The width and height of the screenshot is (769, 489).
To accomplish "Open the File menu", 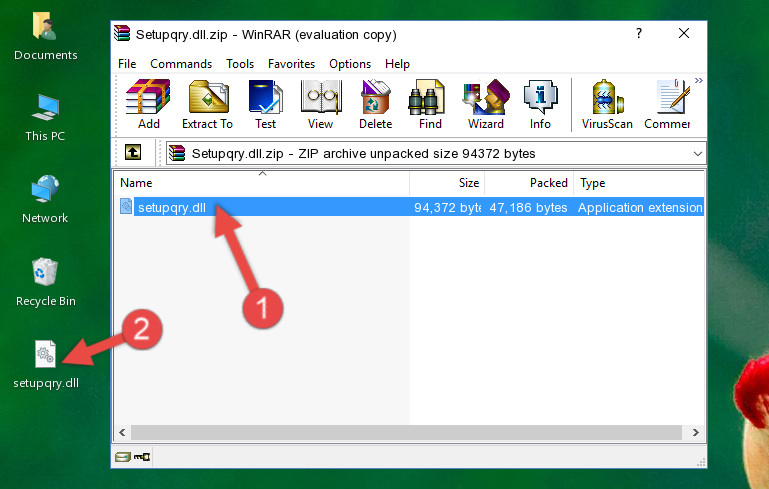I will pos(127,64).
